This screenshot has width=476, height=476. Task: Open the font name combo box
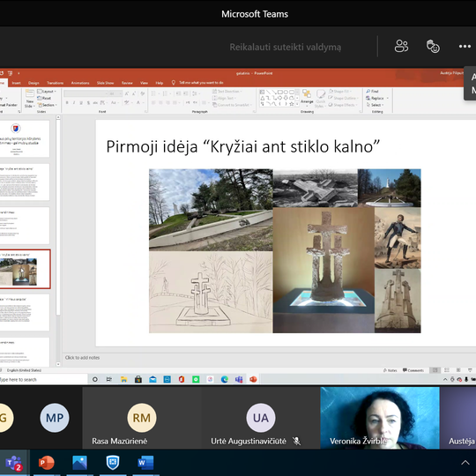(86, 93)
